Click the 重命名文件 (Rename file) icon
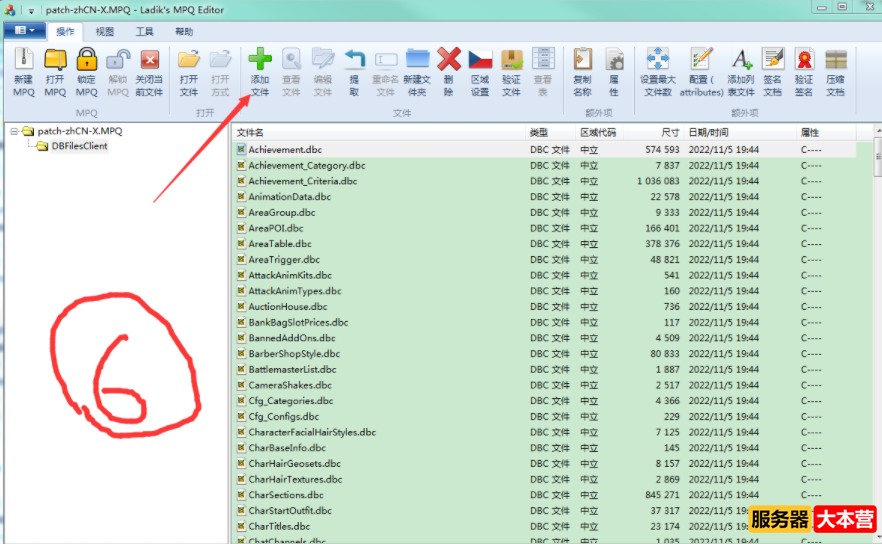The height and width of the screenshot is (544, 882). click(x=386, y=59)
